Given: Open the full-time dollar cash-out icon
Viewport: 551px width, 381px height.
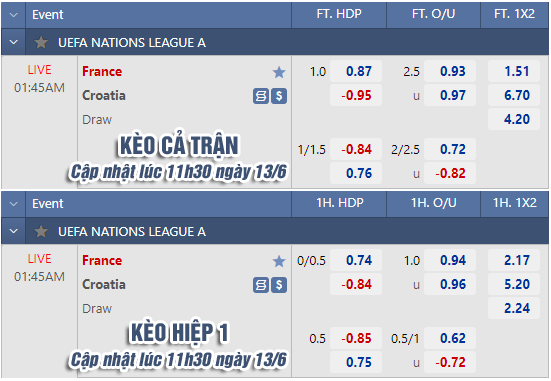Looking at the screenshot, I should [x=279, y=96].
